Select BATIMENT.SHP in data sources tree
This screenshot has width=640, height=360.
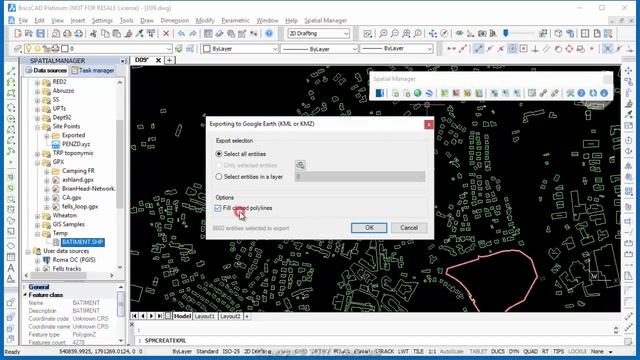(82, 242)
